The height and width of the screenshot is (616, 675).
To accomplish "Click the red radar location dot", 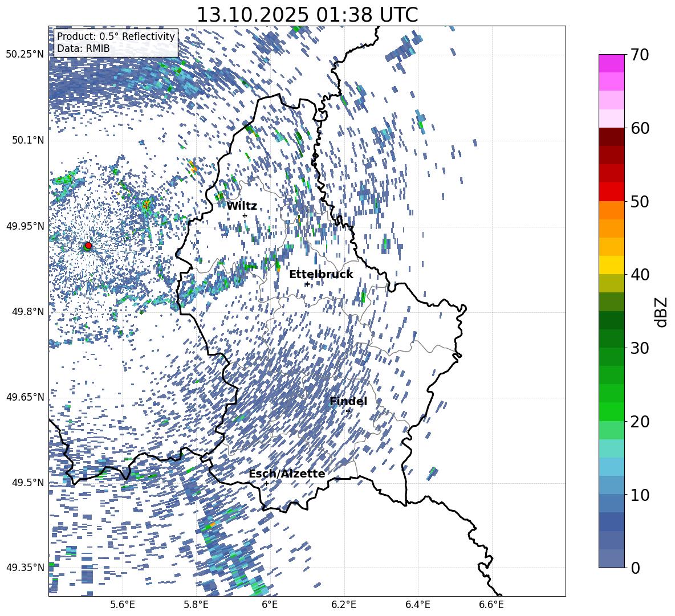I will point(88,245).
